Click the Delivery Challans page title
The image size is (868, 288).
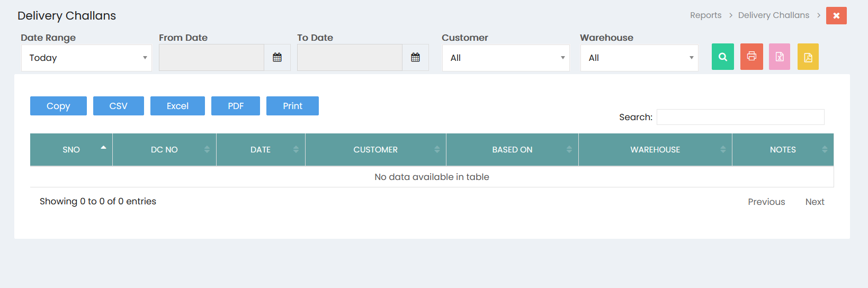point(67,16)
